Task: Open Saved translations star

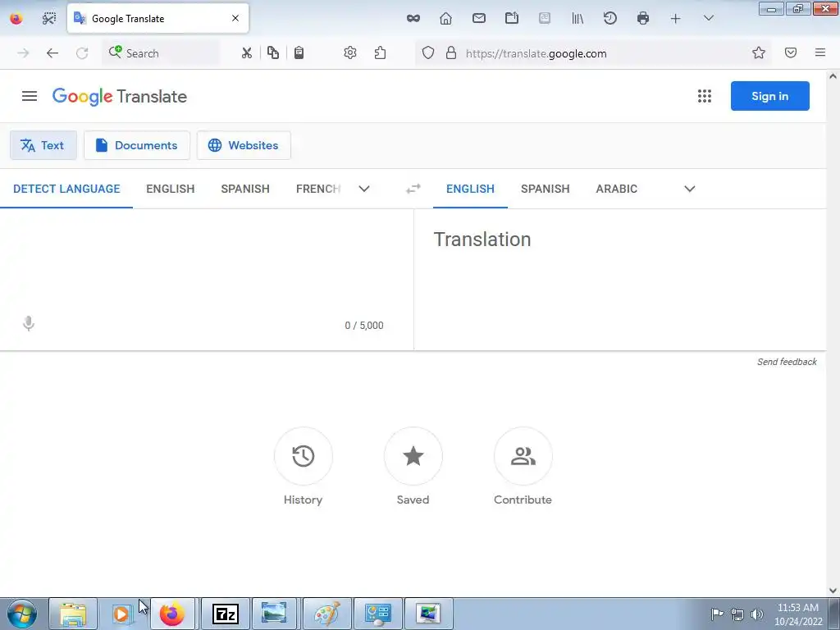Action: [413, 456]
